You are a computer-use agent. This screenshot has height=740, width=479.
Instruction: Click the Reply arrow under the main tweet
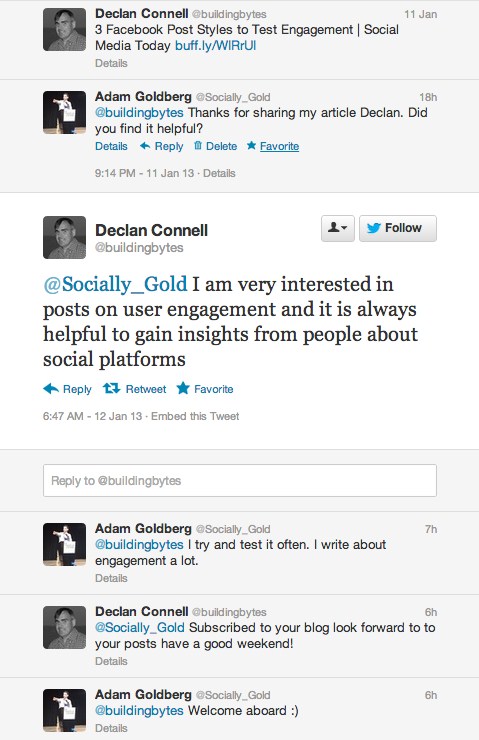pyautogui.click(x=51, y=389)
